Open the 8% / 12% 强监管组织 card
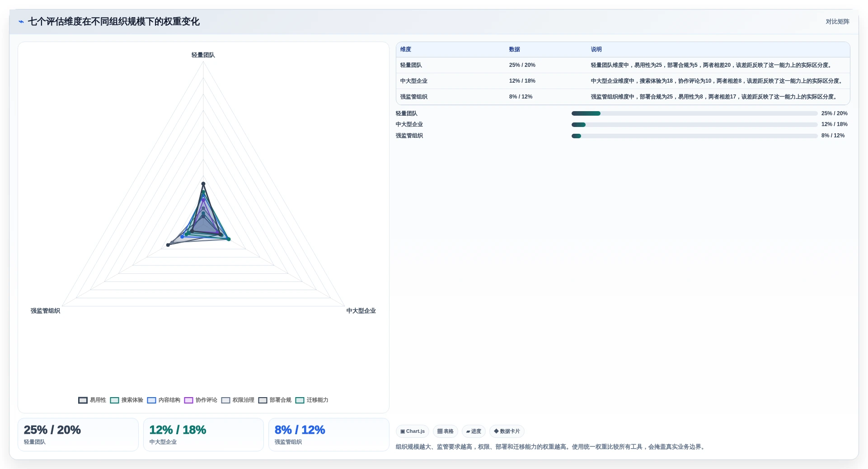This screenshot has height=469, width=868. (x=329, y=435)
